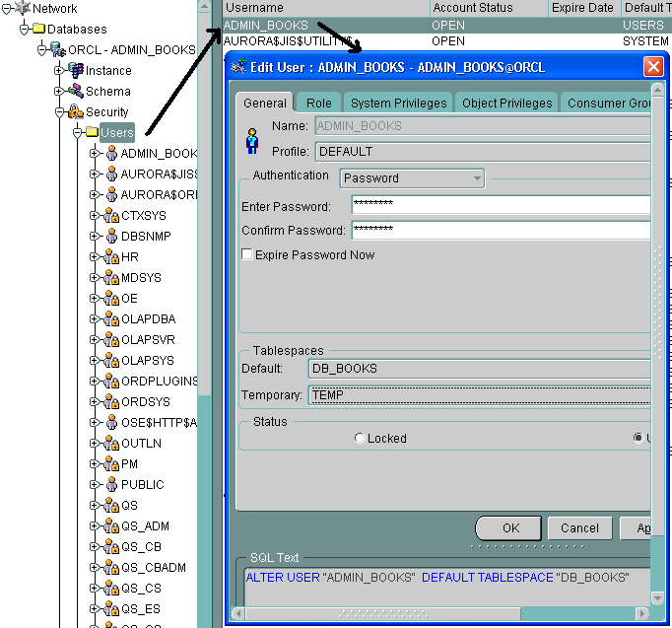Click the DBSNMP user icon
Screen dimensions: 672x628
pyautogui.click(x=111, y=236)
